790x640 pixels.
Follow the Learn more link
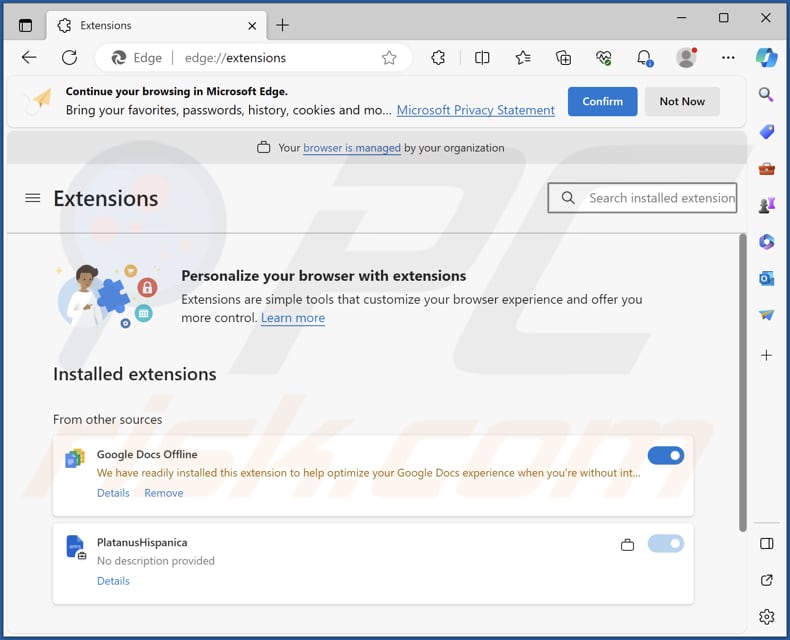(293, 318)
